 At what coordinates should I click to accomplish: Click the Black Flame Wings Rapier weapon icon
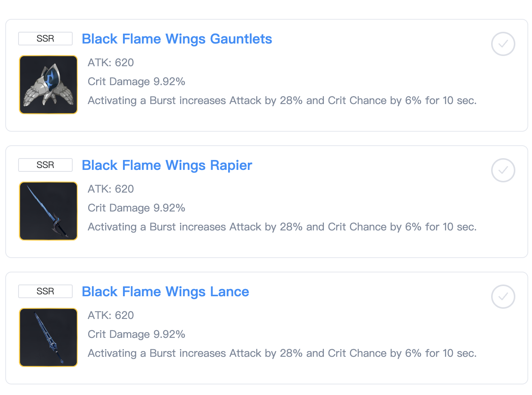(48, 211)
